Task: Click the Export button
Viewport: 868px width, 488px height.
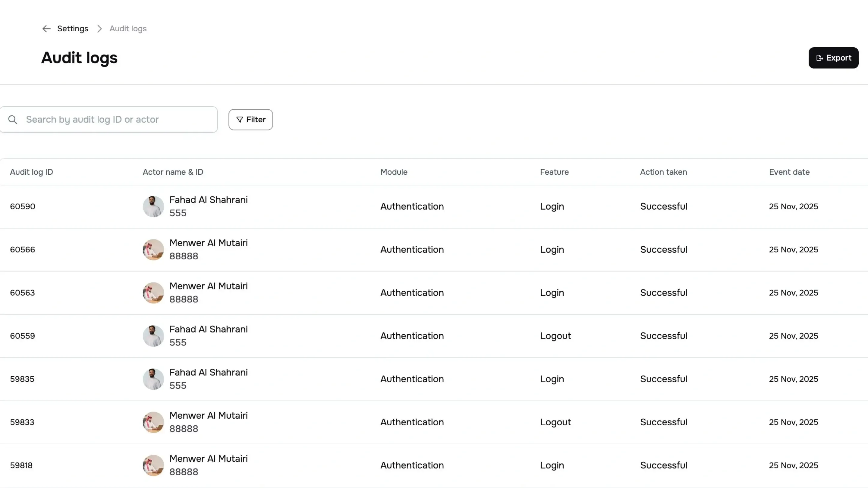Action: tap(833, 58)
